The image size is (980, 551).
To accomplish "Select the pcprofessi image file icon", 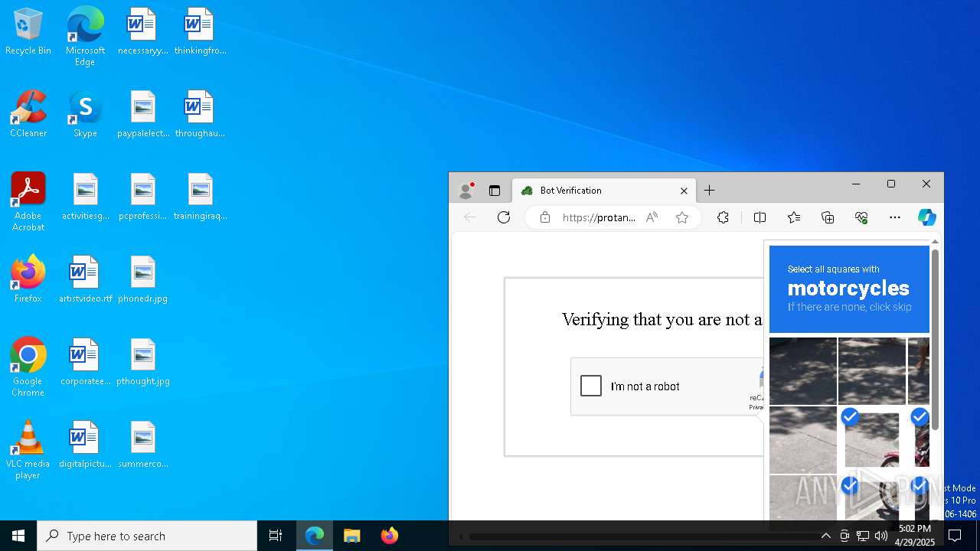I will point(142,197).
